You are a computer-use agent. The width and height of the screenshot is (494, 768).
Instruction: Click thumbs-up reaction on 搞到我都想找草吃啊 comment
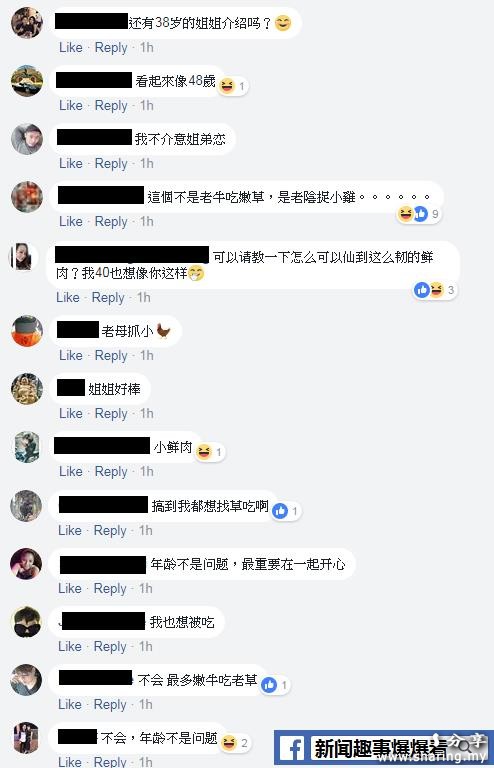(280, 511)
